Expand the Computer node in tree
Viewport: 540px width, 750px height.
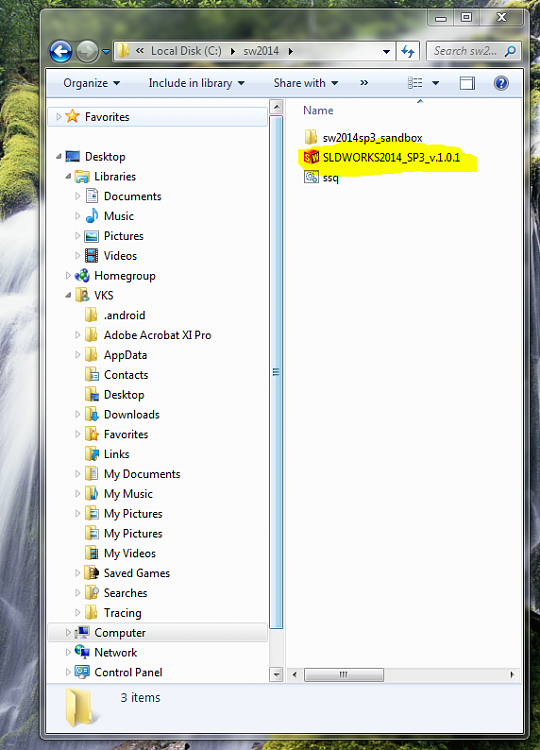click(68, 632)
